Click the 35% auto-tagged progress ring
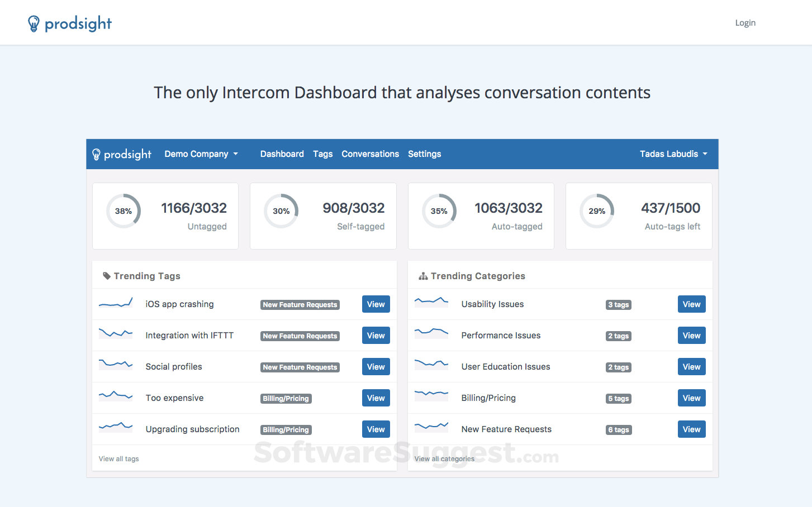The image size is (812, 507). (439, 211)
